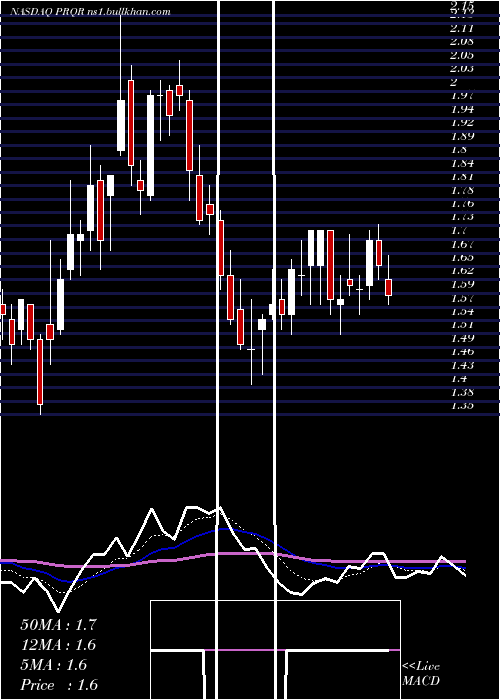This screenshot has width=500, height=700.
Task: Pick the 1.76 axis value
Action: 462,204
